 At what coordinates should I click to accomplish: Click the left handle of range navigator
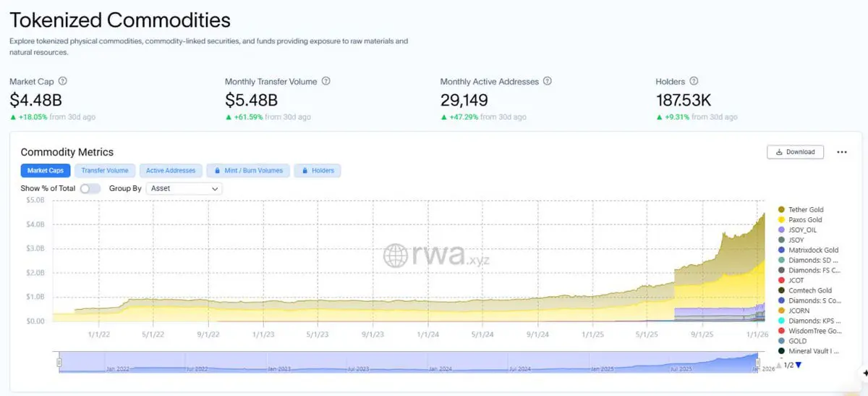pyautogui.click(x=60, y=362)
